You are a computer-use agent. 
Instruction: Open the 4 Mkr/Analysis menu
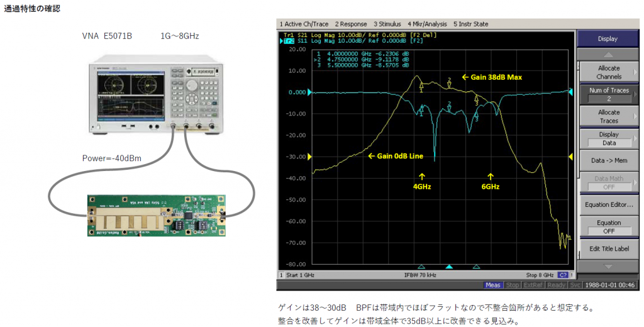(x=426, y=24)
